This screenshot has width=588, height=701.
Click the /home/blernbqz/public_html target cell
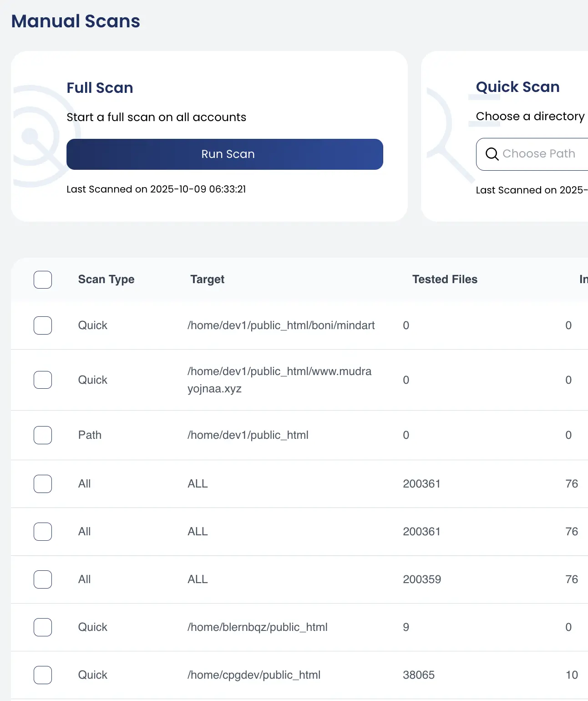coord(257,627)
